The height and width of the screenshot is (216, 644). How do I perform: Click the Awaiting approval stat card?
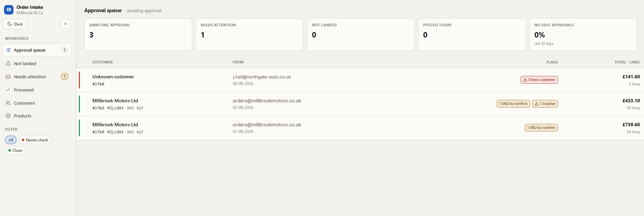(x=138, y=34)
